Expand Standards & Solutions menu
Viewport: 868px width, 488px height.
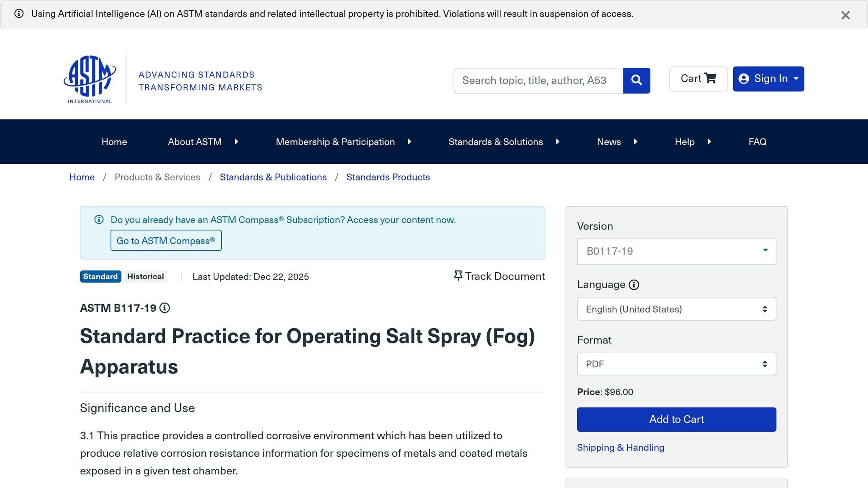coord(504,142)
